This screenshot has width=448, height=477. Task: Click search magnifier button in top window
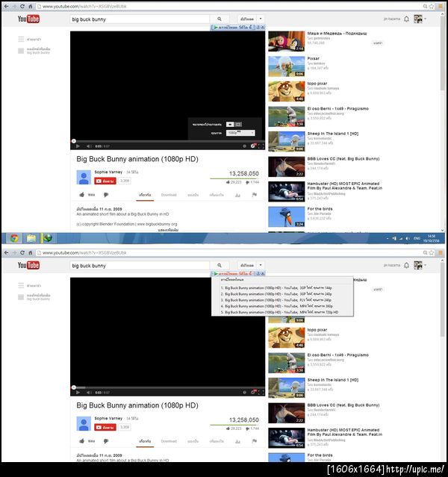point(219,19)
